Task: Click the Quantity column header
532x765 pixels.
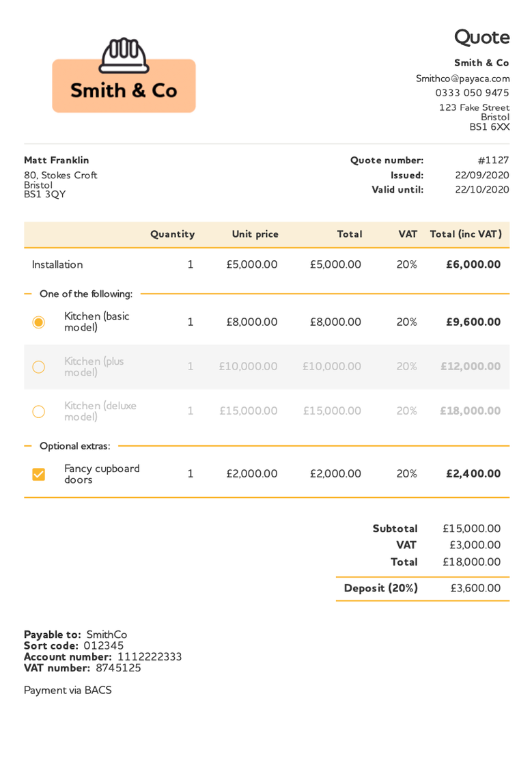Action: coord(172,234)
